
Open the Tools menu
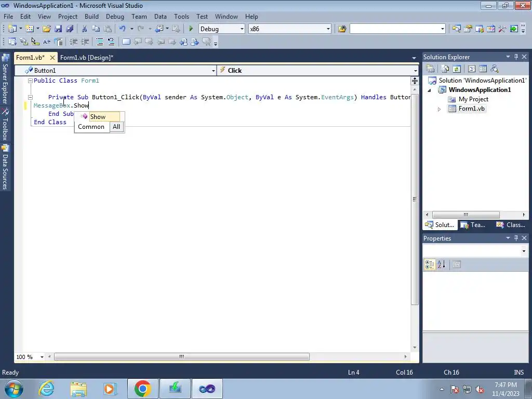point(181,16)
